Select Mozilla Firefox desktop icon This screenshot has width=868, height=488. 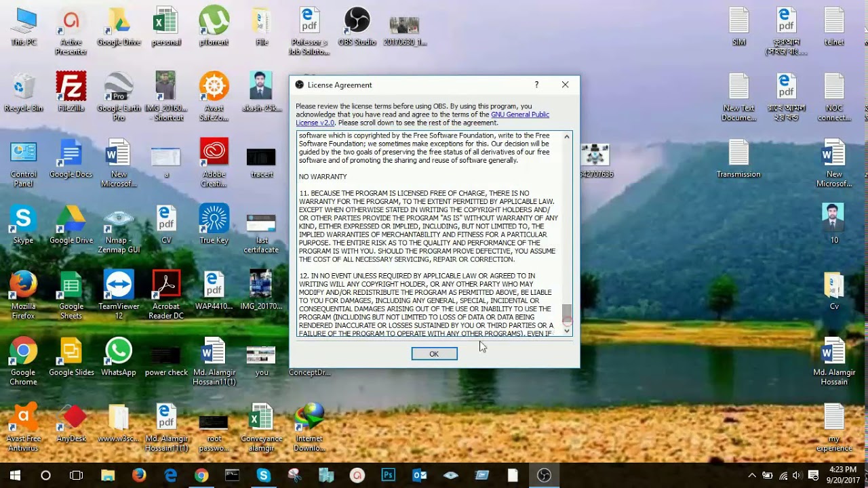point(23,296)
